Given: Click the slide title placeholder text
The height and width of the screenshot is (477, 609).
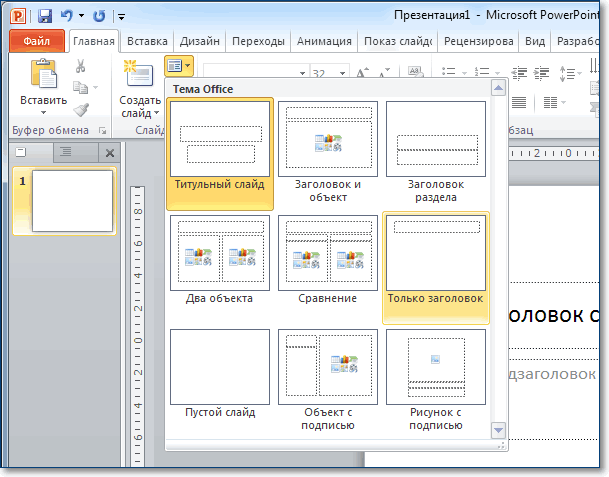Looking at the screenshot, I should [553, 316].
